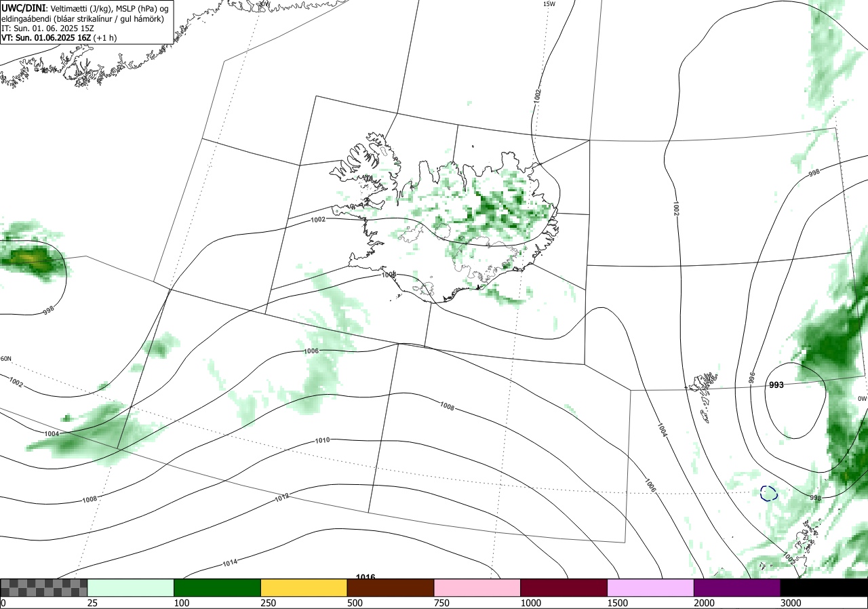Click the '996' isobar label
Image resolution: width=868 pixels, height=609 pixels.
pos(752,377)
